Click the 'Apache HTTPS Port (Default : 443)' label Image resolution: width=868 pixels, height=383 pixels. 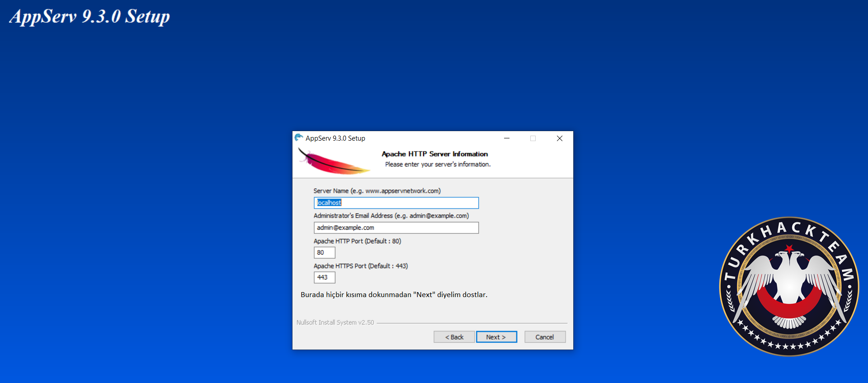(361, 266)
